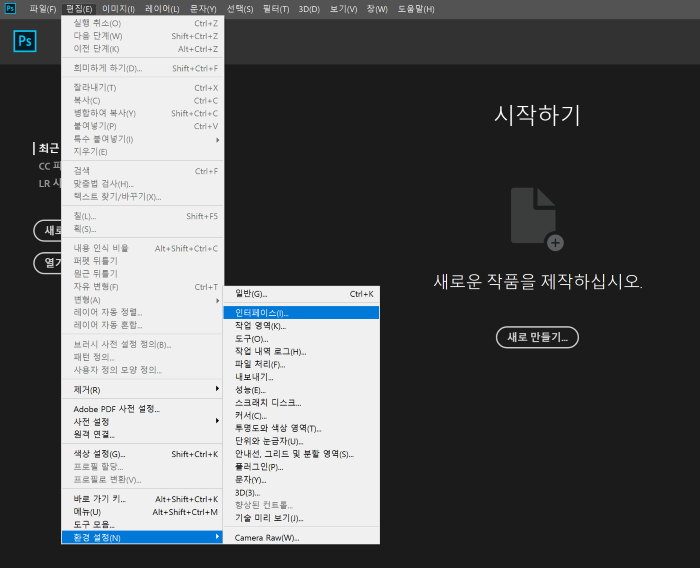Screen dimensions: 700x568
Task: Select 일반(G)... preferences item
Action: (x=301, y=294)
